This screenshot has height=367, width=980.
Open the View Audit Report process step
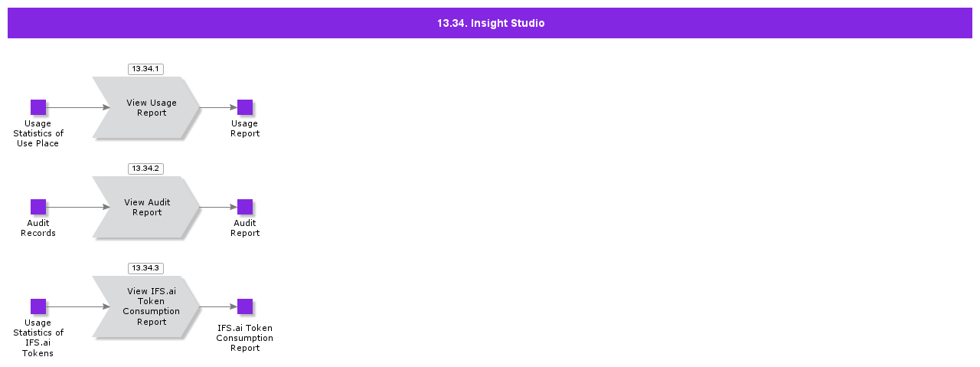146,207
